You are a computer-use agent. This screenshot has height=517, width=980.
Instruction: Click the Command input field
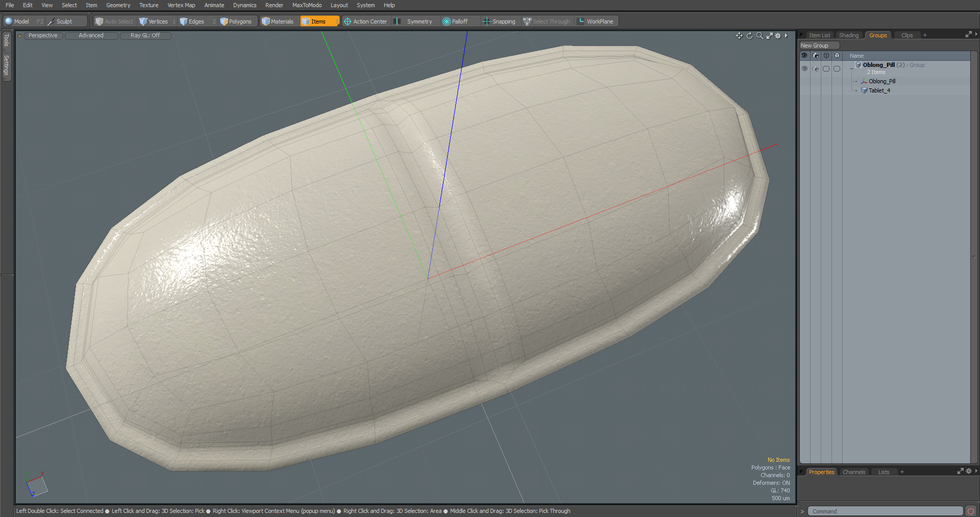[885, 511]
